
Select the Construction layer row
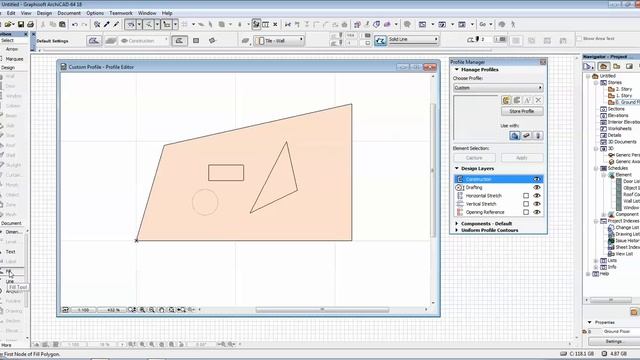(498, 179)
